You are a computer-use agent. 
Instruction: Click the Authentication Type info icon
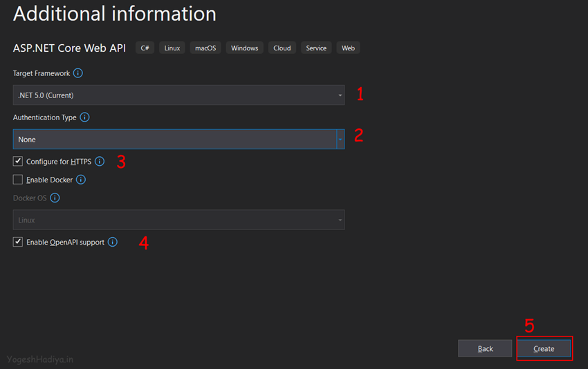tap(84, 117)
